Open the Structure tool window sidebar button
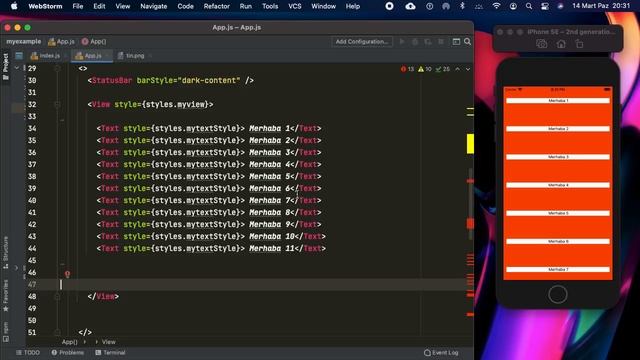Viewport: 640px width, 360px height. click(x=6, y=252)
